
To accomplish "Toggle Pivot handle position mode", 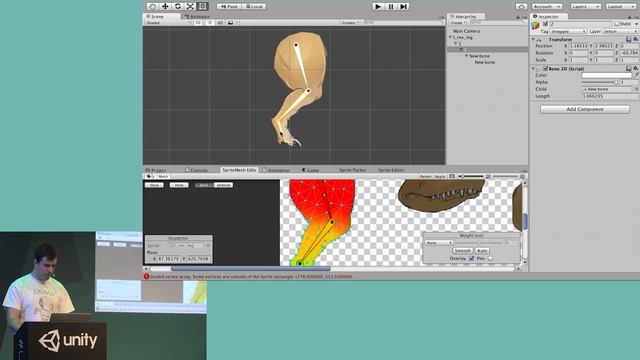I will [x=229, y=7].
